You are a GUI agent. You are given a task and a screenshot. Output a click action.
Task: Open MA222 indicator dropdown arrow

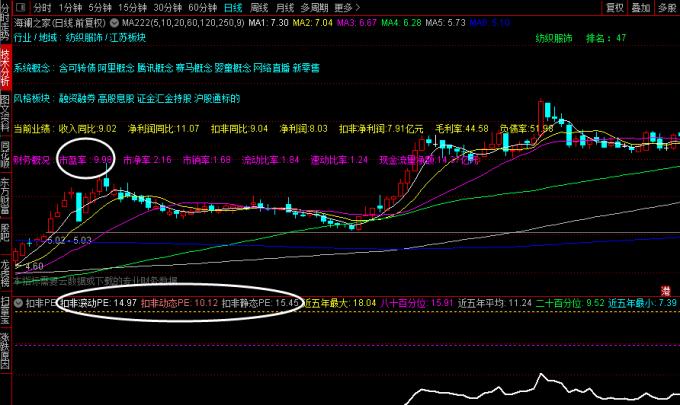114,23
